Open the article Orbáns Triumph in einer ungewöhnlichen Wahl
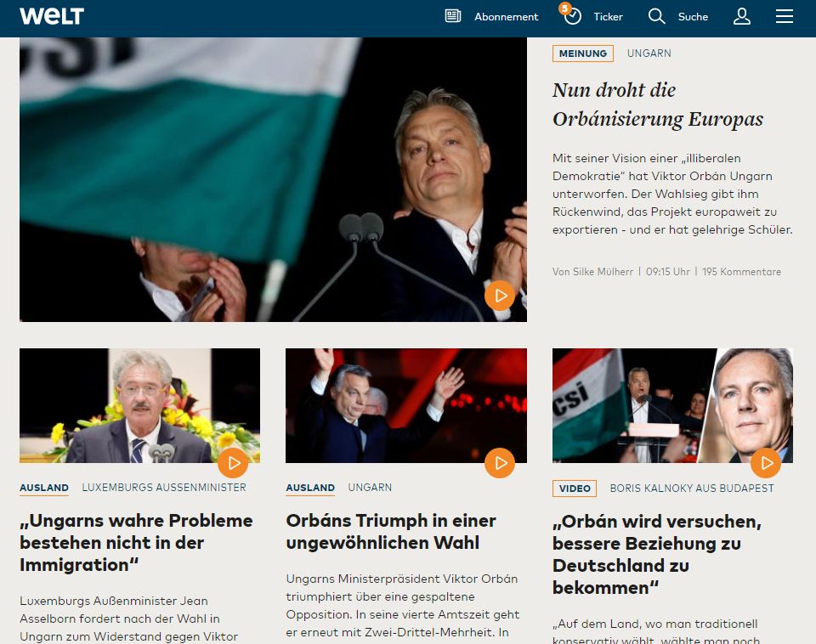 coord(391,531)
